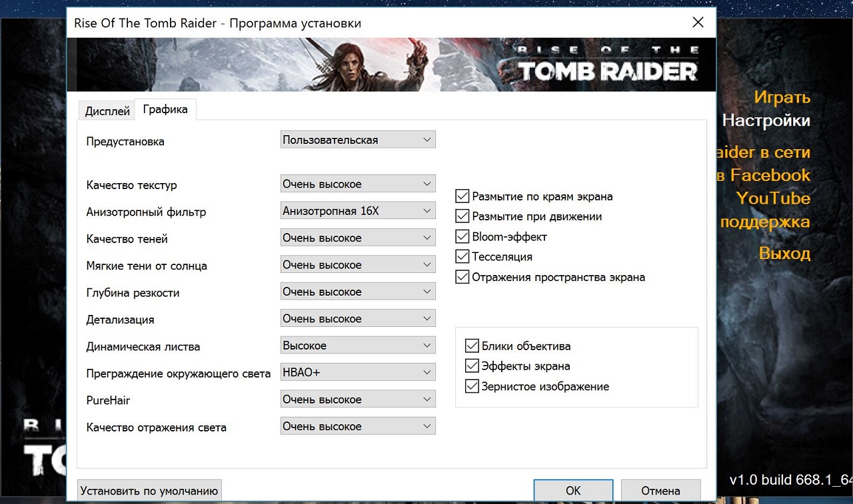Image resolution: width=853 pixels, height=504 pixels.
Task: Click Выход to exit the launcher
Action: [784, 254]
